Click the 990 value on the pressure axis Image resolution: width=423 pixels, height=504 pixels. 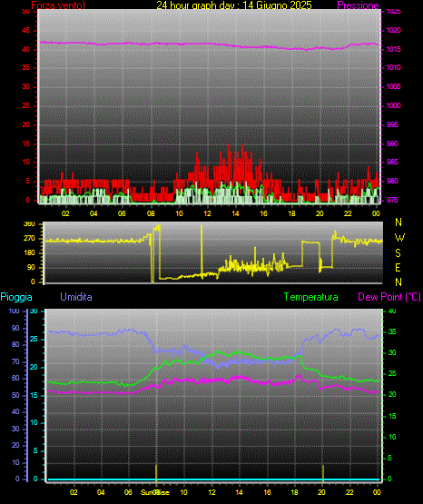click(x=392, y=143)
